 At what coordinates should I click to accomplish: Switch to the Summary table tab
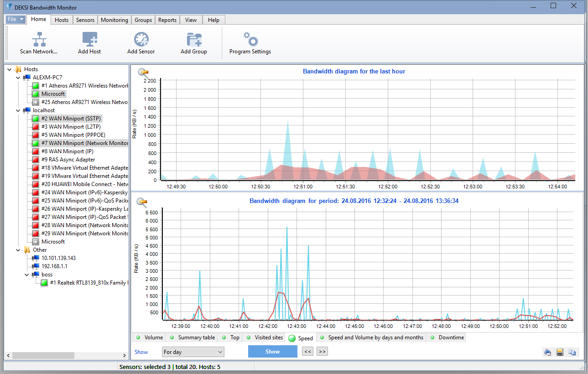[x=196, y=338]
